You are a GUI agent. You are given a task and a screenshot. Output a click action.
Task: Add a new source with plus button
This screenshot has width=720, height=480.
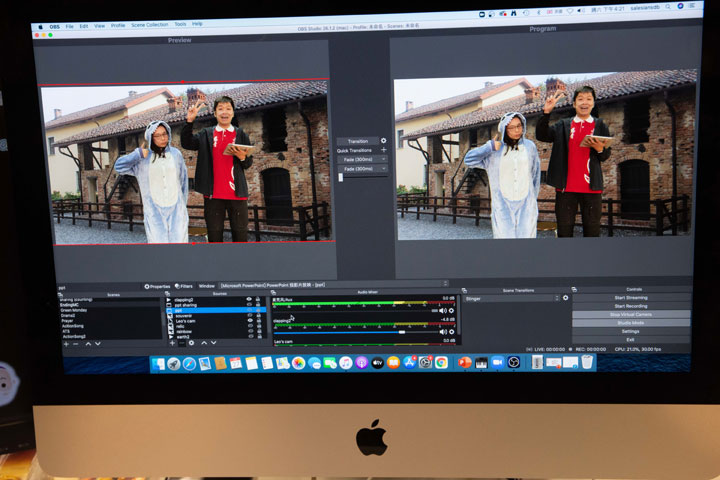(171, 343)
